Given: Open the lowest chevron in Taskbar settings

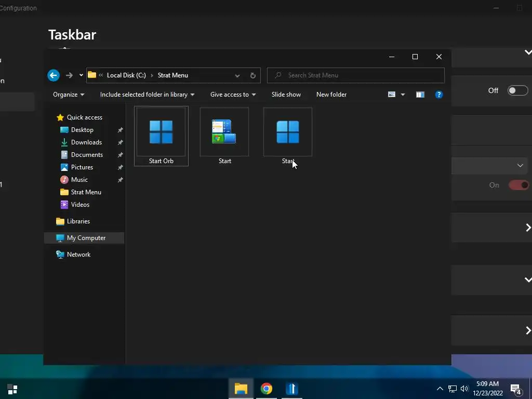Looking at the screenshot, I should click(x=528, y=330).
